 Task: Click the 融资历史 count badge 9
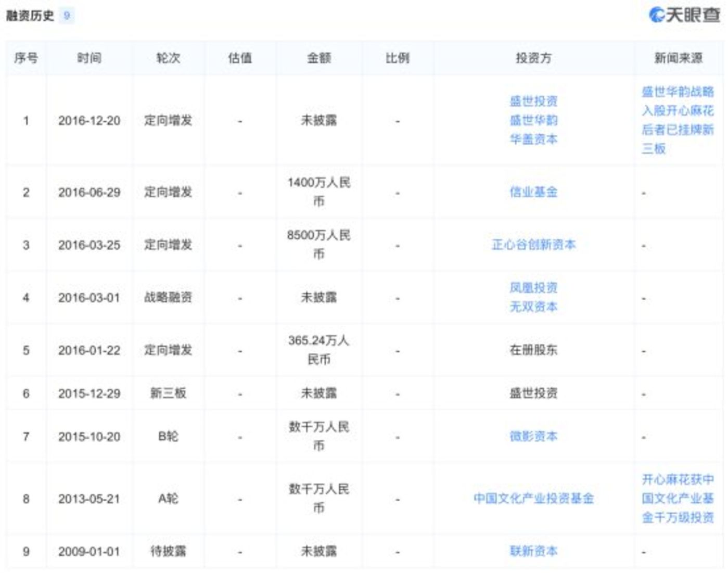pyautogui.click(x=67, y=16)
